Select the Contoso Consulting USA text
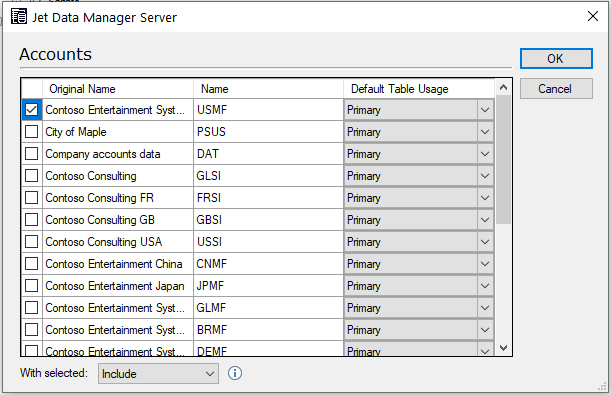611x395 pixels. pyautogui.click(x=103, y=242)
